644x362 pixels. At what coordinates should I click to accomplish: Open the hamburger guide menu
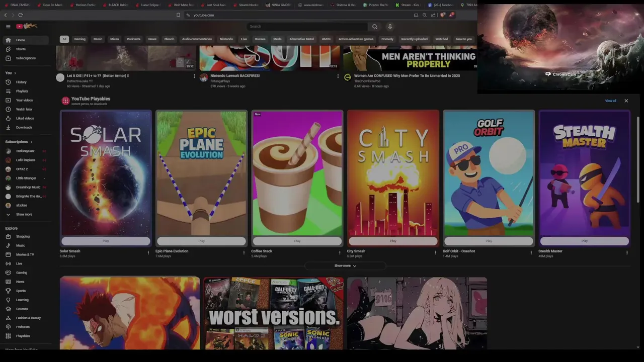8,26
